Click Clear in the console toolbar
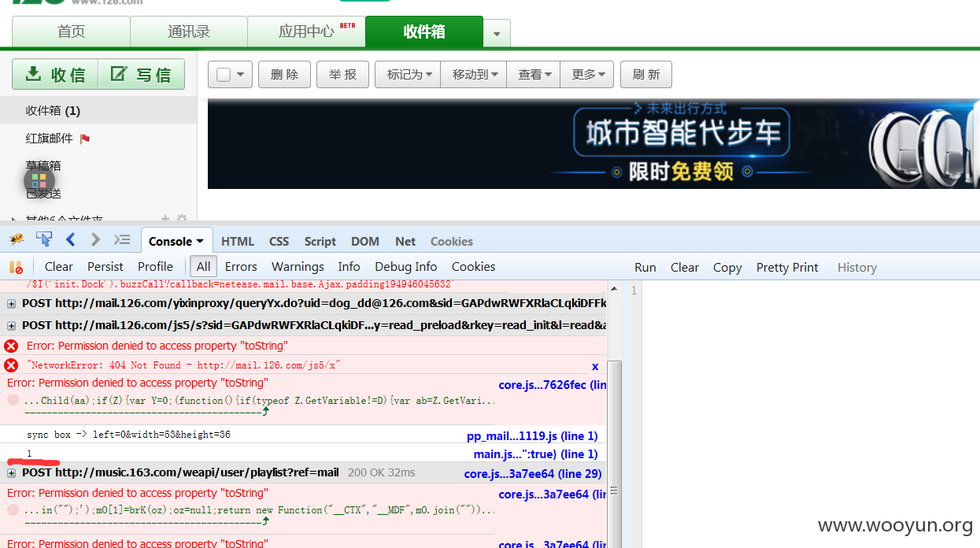The height and width of the screenshot is (548, 980). (59, 267)
